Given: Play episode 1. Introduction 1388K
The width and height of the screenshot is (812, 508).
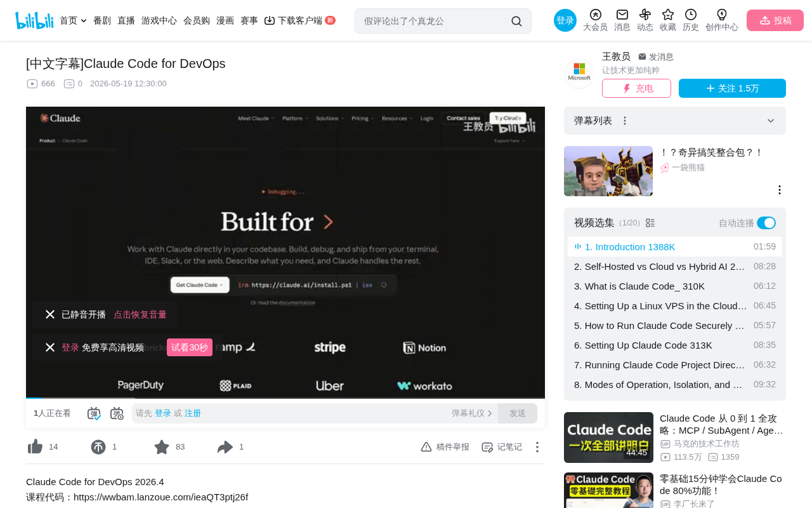Looking at the screenshot, I should [x=675, y=246].
